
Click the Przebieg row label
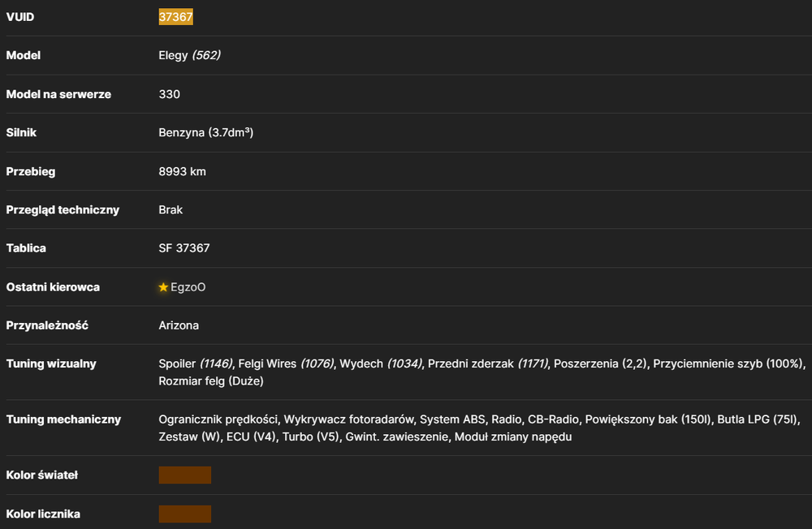pyautogui.click(x=31, y=172)
